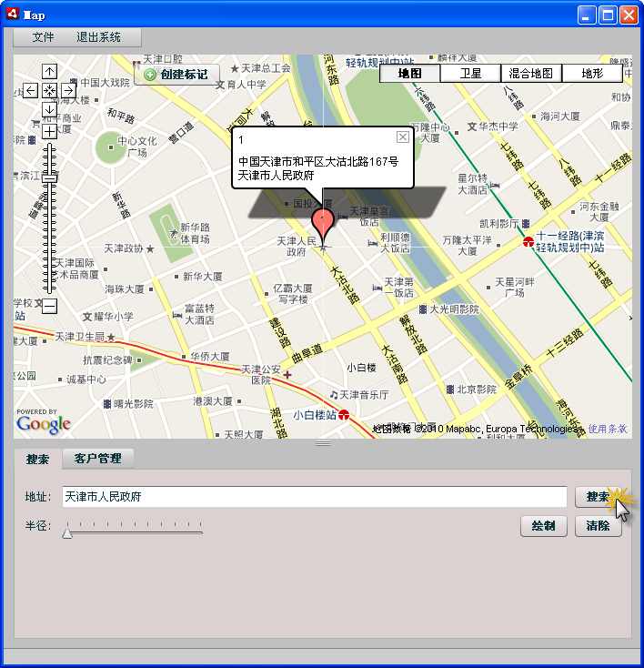The height and width of the screenshot is (668, 644).
Task: Pan the map down with the arrow button
Action: pyautogui.click(x=49, y=109)
